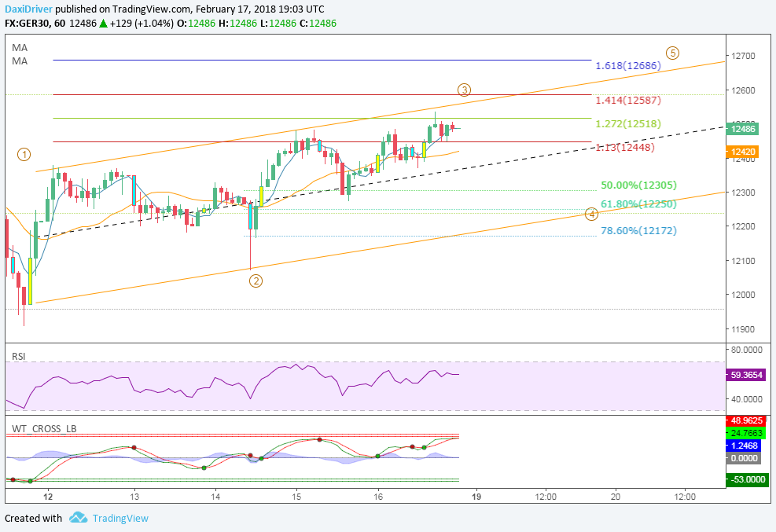Select the RSI indicator label
The image size is (776, 532).
point(19,357)
